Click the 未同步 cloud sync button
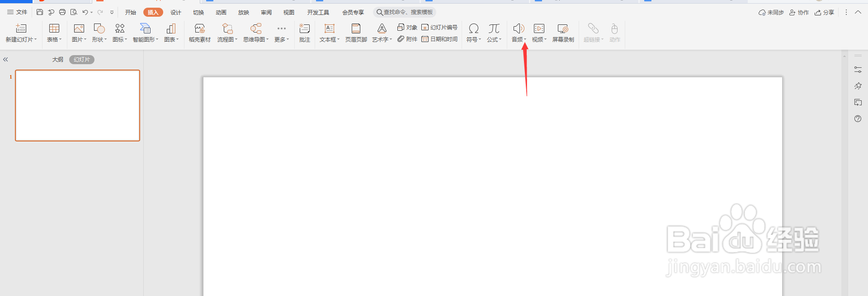 click(771, 12)
